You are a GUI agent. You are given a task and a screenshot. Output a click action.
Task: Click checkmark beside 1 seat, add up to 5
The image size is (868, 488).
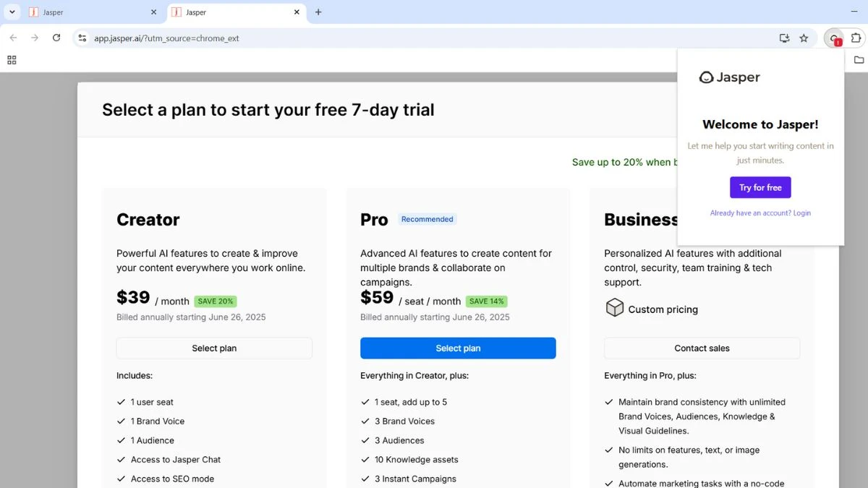(365, 402)
